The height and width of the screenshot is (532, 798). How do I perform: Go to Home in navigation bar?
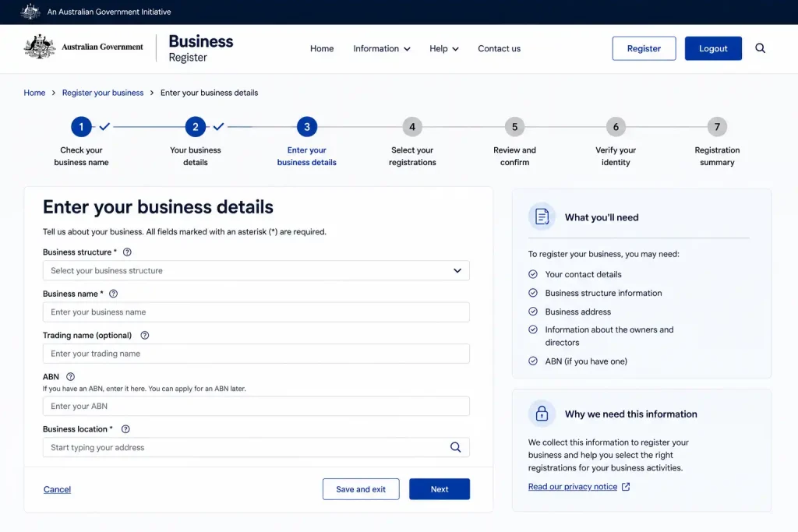click(322, 49)
